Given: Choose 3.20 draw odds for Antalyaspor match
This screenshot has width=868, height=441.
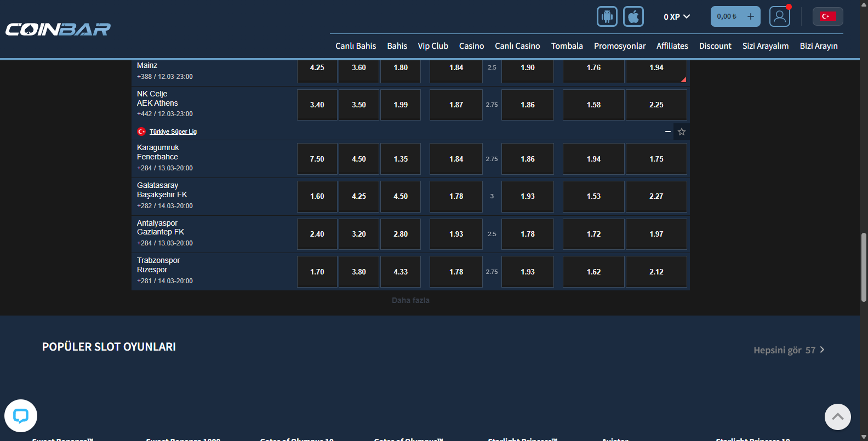Looking at the screenshot, I should pyautogui.click(x=359, y=234).
